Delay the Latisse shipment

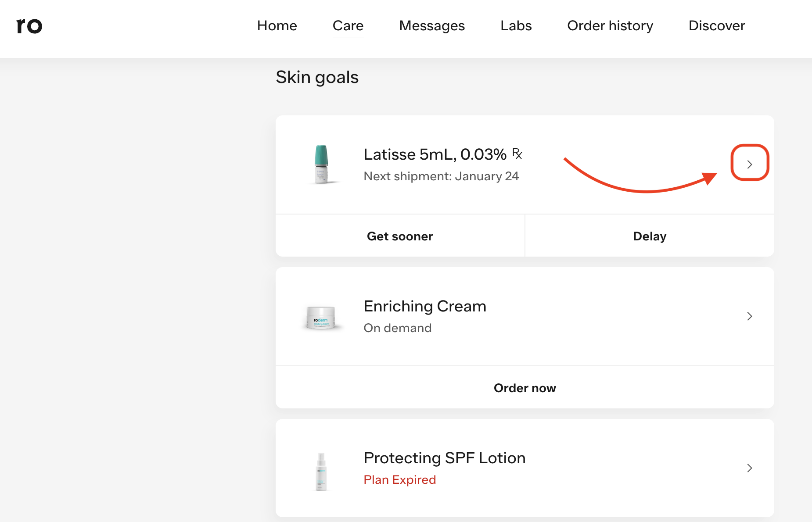650,236
